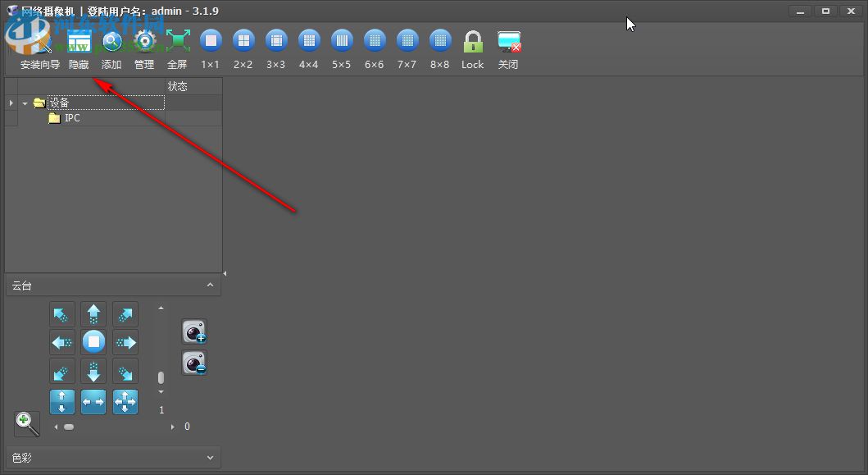Click the magnifier zoom icon
The image size is (868, 475).
tap(27, 424)
